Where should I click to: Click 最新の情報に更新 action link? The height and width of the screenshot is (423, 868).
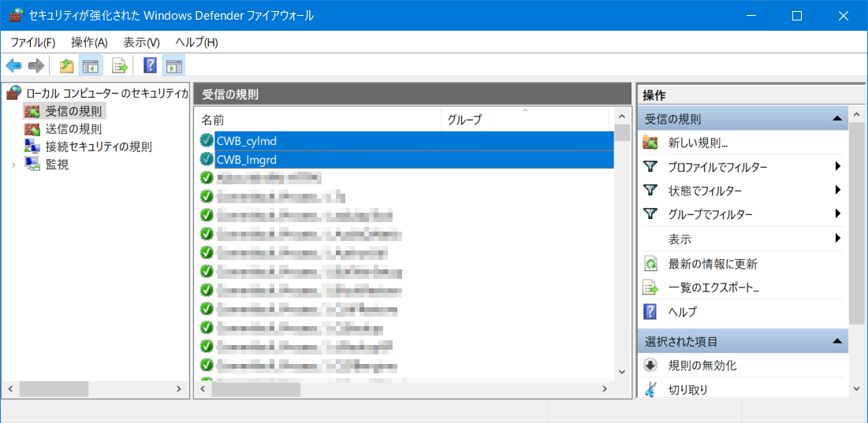(x=713, y=264)
